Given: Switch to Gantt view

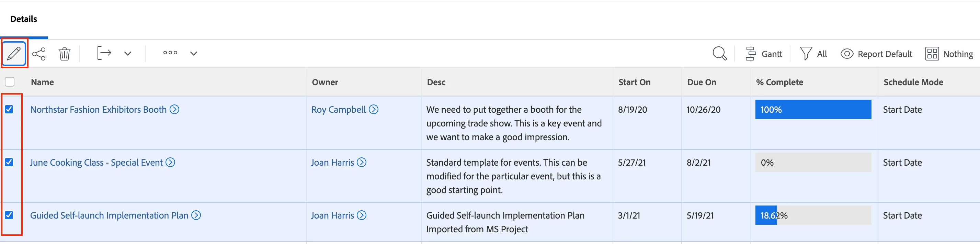Looking at the screenshot, I should pyautogui.click(x=764, y=54).
